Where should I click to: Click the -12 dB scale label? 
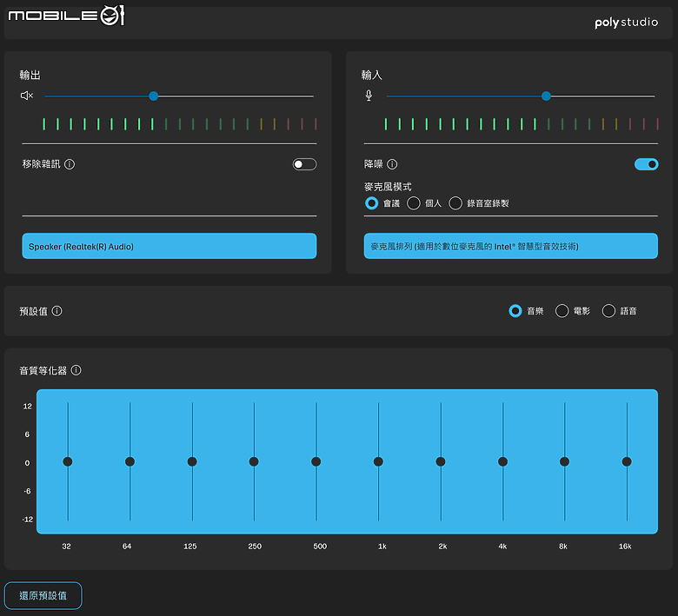coord(27,520)
